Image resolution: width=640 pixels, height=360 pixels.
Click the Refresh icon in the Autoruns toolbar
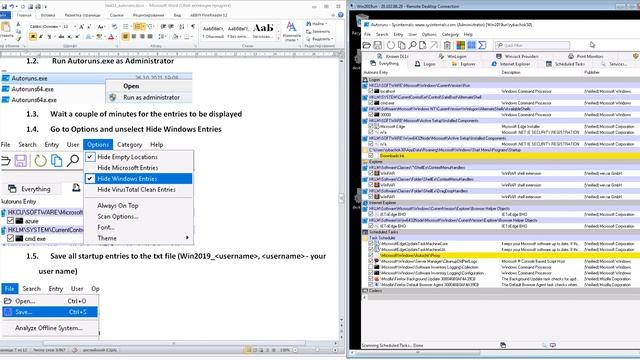pos(391,45)
